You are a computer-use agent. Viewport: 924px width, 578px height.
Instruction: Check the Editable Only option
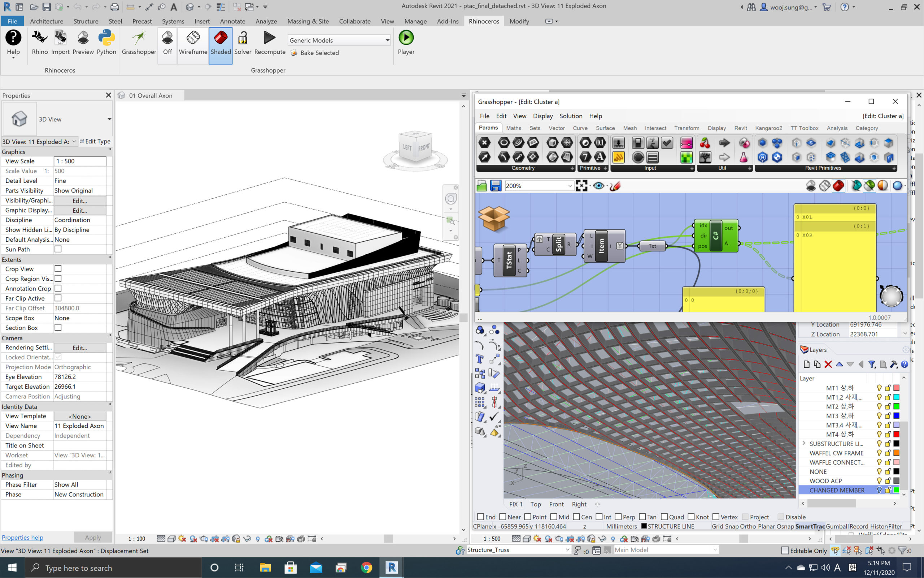pos(785,551)
